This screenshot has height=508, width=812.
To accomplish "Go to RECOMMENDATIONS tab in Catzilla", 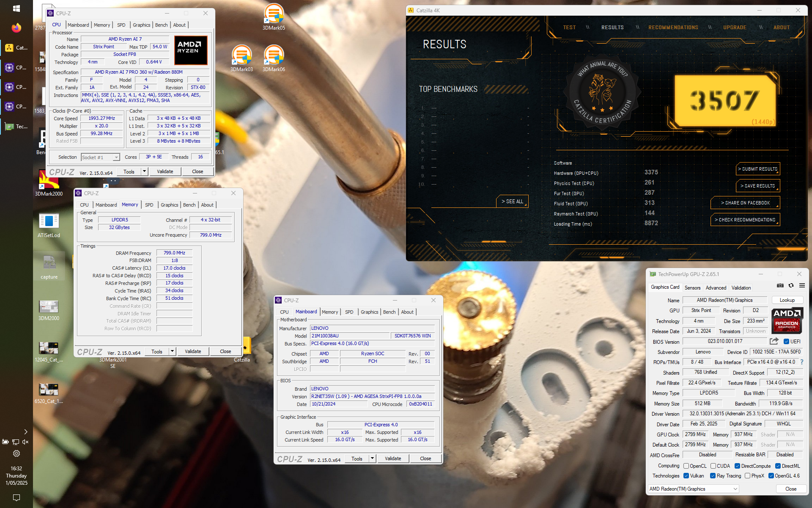I will [x=673, y=28].
